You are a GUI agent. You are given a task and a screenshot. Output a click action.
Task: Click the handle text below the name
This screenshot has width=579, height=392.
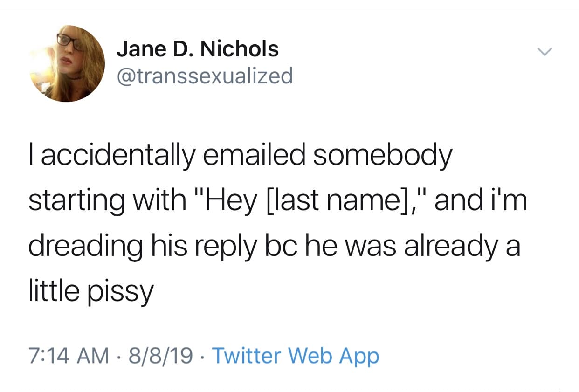pos(205,76)
